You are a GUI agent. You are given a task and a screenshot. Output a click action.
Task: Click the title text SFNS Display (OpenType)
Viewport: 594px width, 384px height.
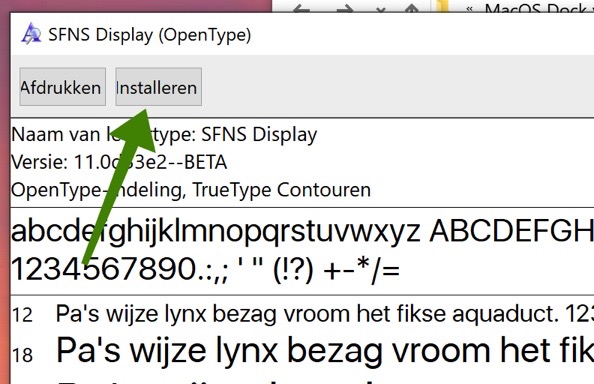click(x=150, y=35)
